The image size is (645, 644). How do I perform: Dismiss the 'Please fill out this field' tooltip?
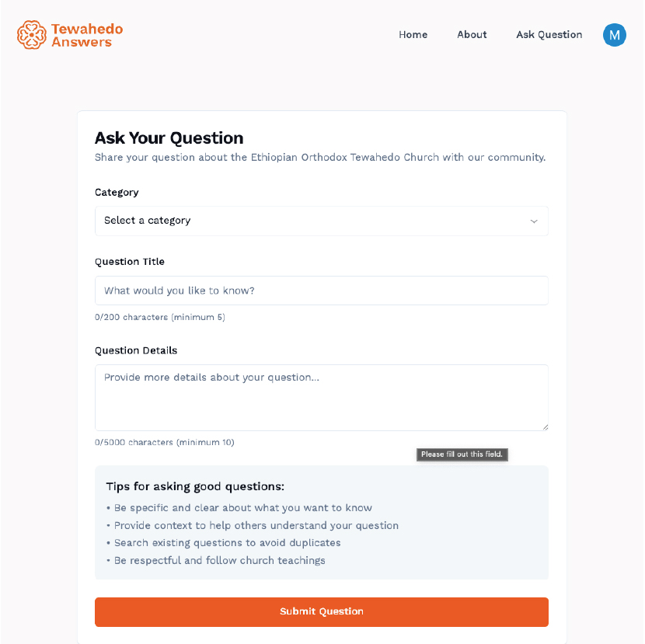(x=462, y=454)
